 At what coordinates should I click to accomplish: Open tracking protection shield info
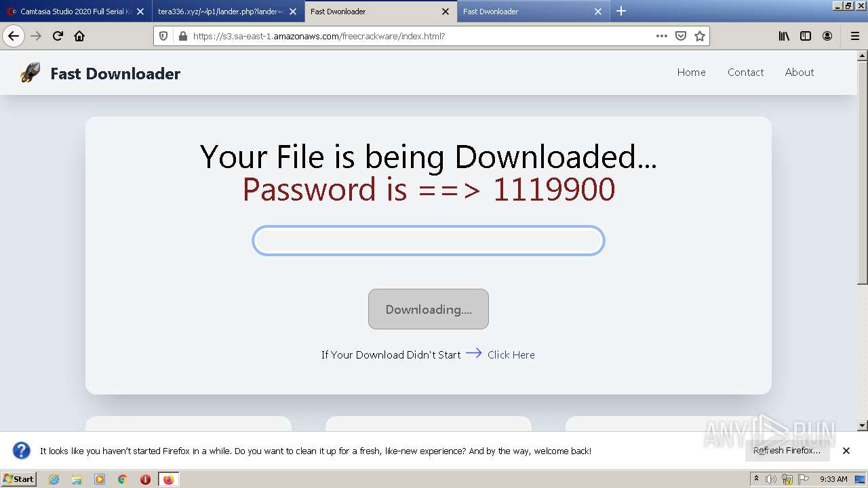[x=163, y=36]
